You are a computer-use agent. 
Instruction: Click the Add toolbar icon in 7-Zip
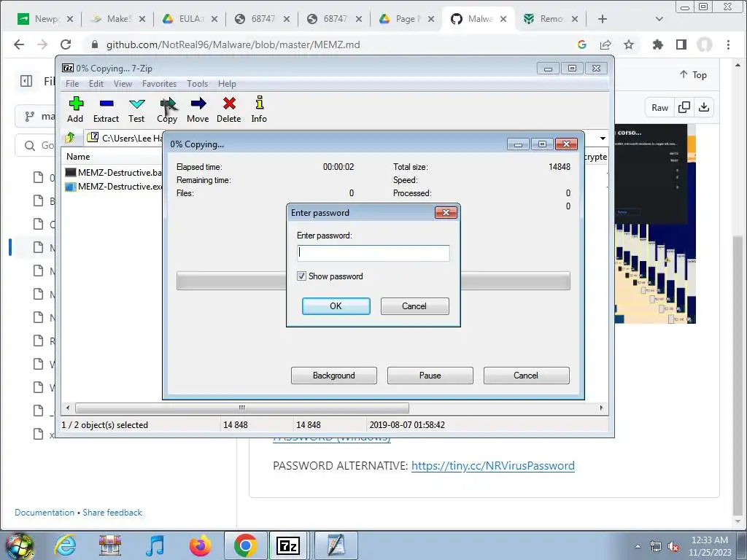[x=75, y=109]
